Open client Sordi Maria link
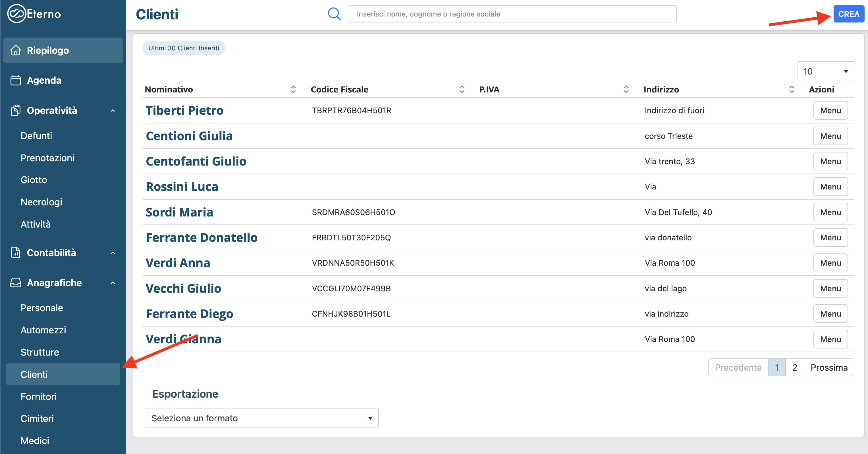The image size is (868, 454). pyautogui.click(x=179, y=212)
